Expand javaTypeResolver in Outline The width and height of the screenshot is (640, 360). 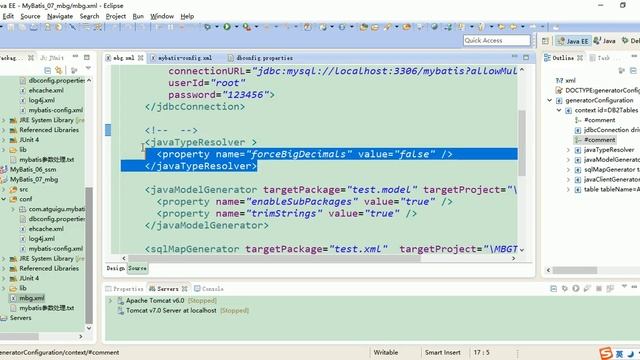click(x=568, y=150)
